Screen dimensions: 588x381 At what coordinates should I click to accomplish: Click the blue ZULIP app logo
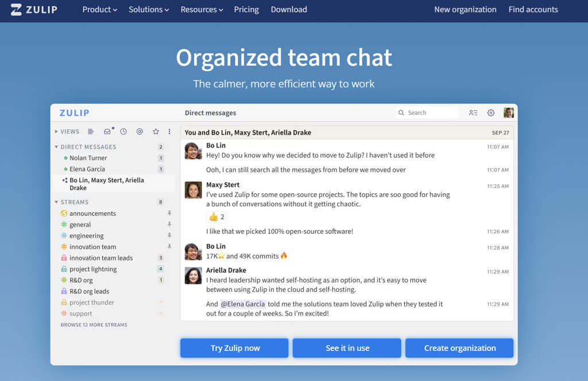click(x=74, y=113)
